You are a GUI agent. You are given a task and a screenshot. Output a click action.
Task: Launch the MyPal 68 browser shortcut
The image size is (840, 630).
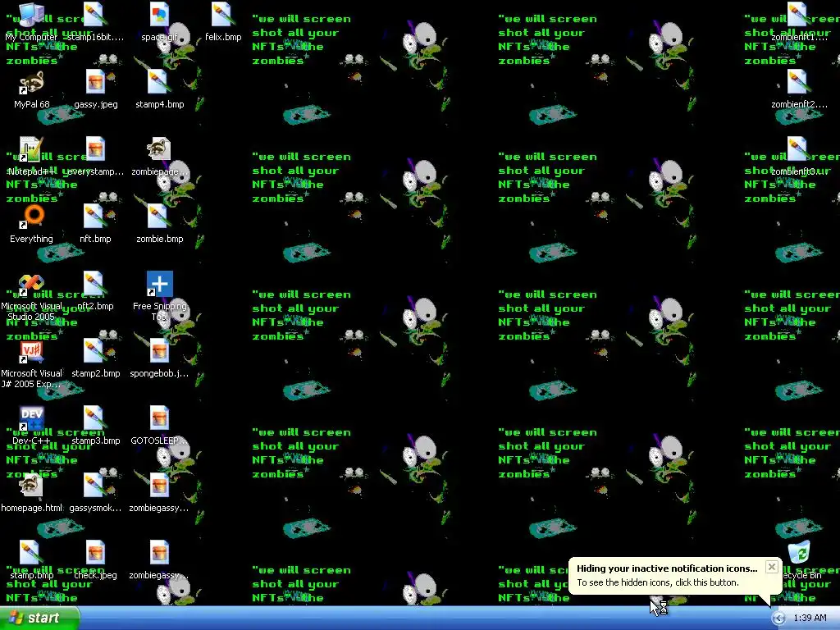(x=31, y=83)
